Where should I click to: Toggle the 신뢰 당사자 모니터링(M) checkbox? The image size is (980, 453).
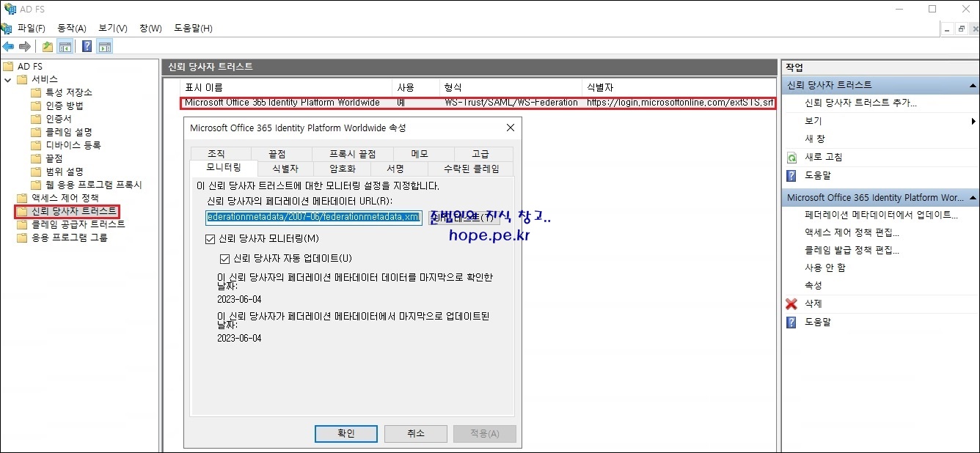(211, 239)
